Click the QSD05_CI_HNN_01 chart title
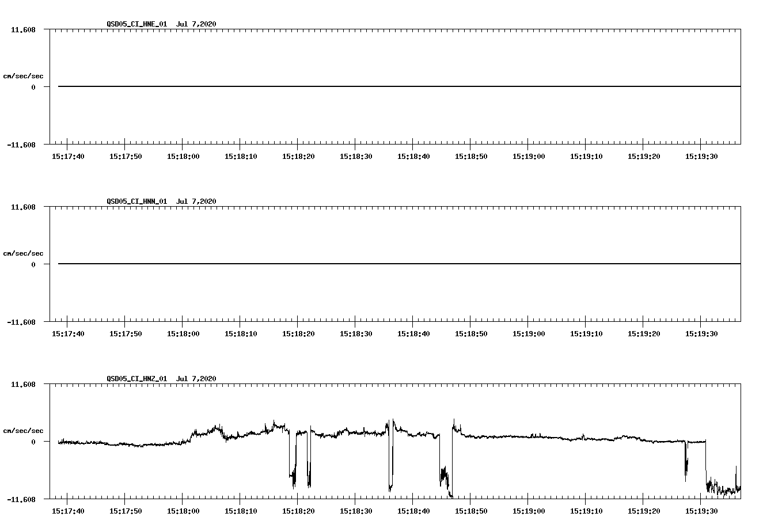 (x=161, y=202)
